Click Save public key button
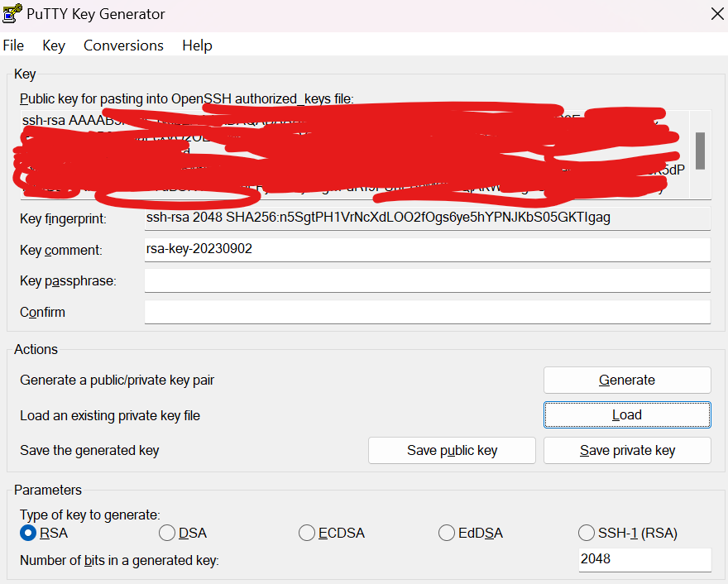Image resolution: width=728 pixels, height=584 pixels. [453, 450]
